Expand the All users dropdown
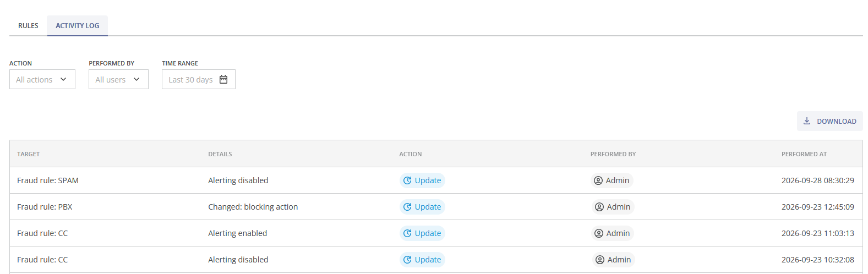The width and height of the screenshot is (868, 274). tap(118, 79)
